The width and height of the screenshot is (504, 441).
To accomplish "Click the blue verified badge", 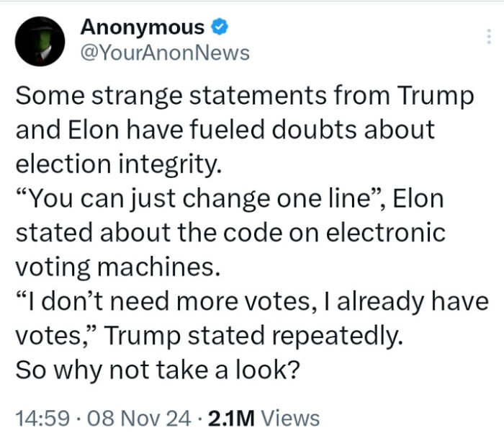I will click(220, 27).
